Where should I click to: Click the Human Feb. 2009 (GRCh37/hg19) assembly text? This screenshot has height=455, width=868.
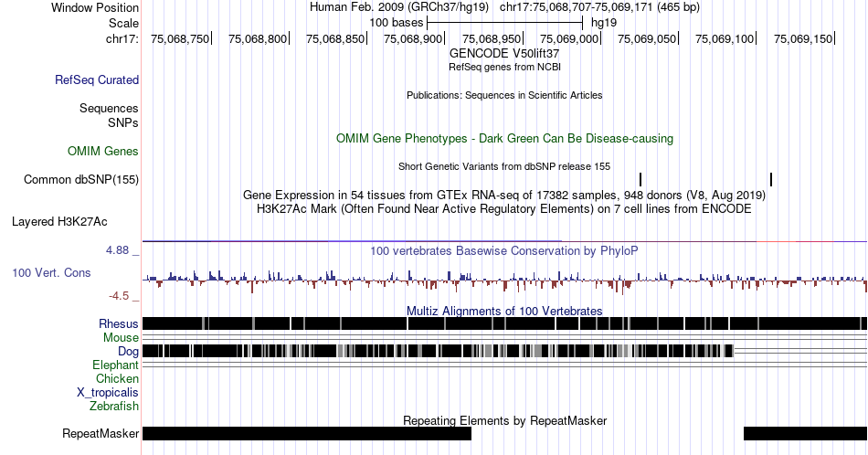399,7
